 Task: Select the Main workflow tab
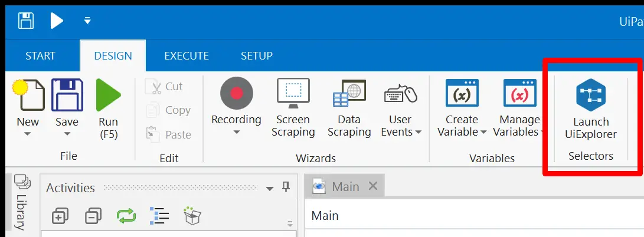[x=345, y=186]
